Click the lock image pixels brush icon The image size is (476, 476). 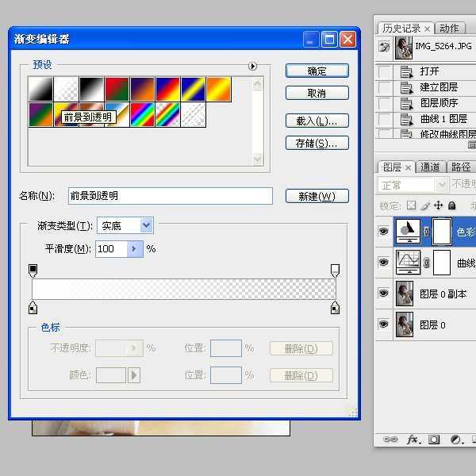coord(427,205)
